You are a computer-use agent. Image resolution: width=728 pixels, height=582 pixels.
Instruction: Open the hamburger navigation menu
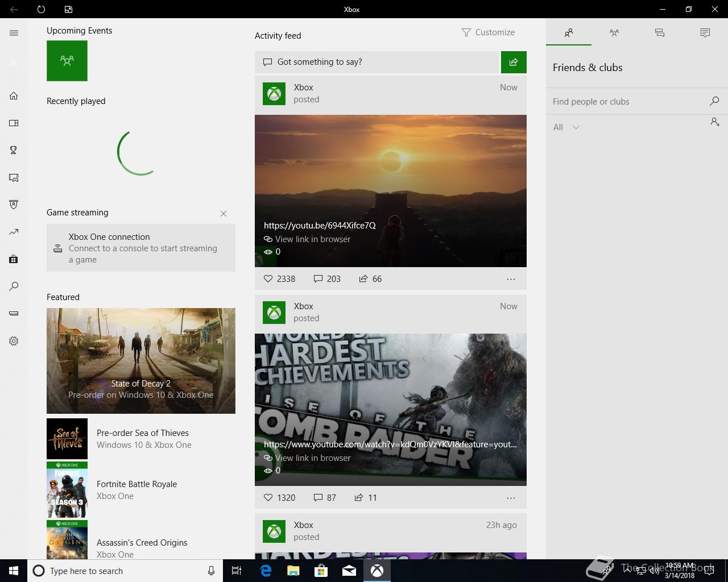point(14,33)
